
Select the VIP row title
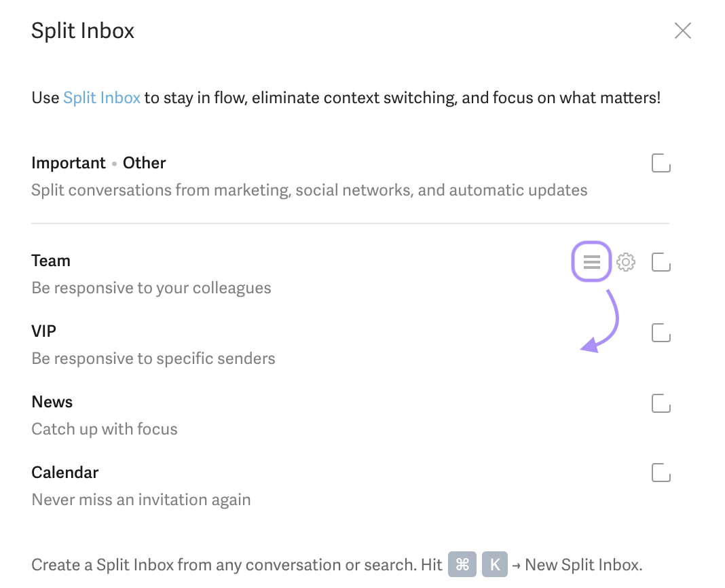click(x=44, y=331)
